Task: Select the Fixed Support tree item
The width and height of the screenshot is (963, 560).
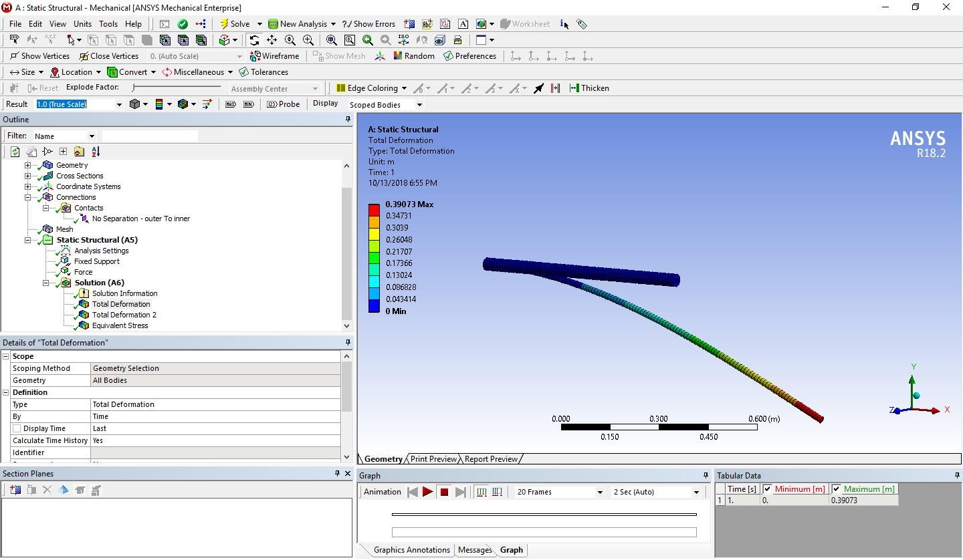Action: pos(97,261)
